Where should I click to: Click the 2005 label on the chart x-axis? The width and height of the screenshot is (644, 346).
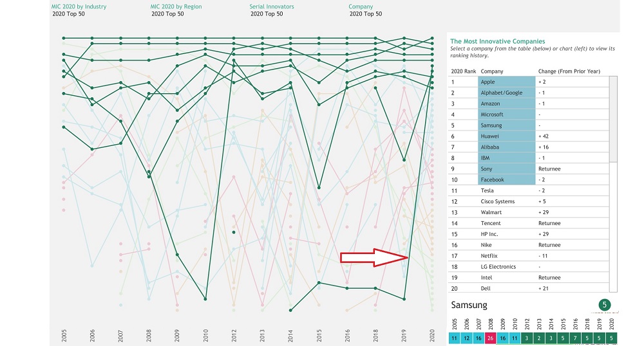(x=64, y=335)
